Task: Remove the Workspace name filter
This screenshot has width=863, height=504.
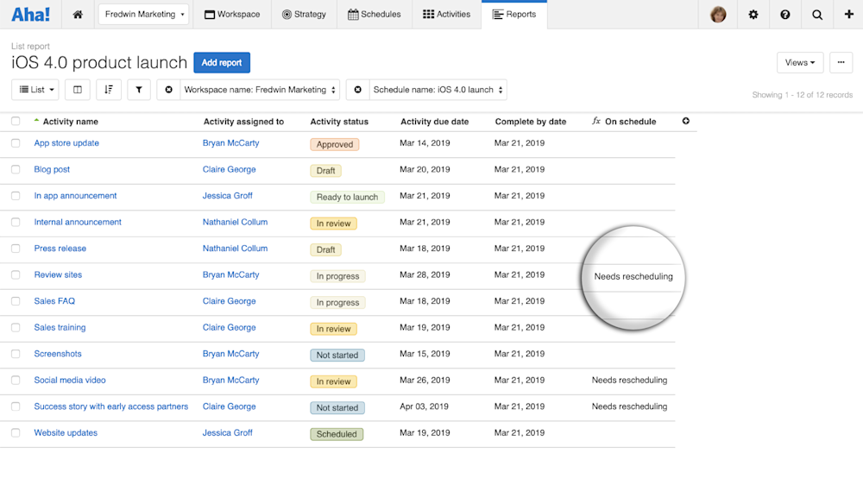Action: coord(167,89)
